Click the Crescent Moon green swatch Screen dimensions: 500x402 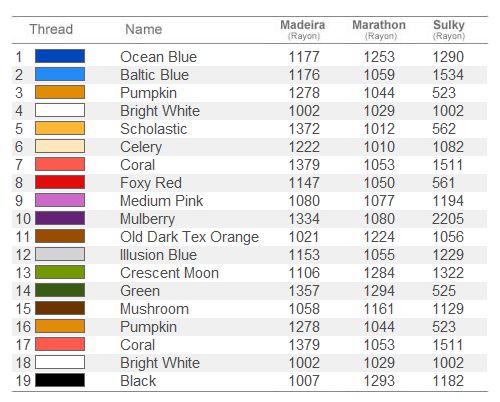(60, 272)
